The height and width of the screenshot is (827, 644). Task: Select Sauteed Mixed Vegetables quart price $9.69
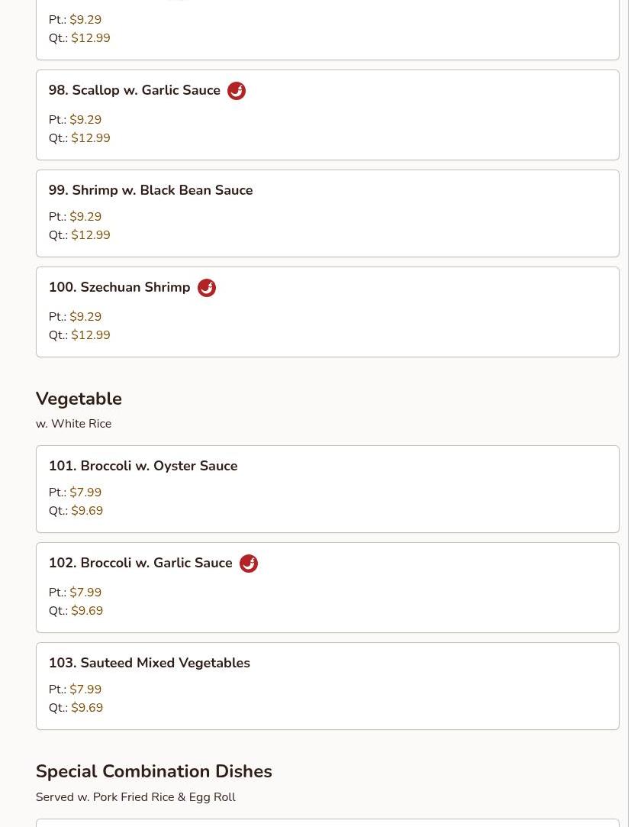click(87, 708)
